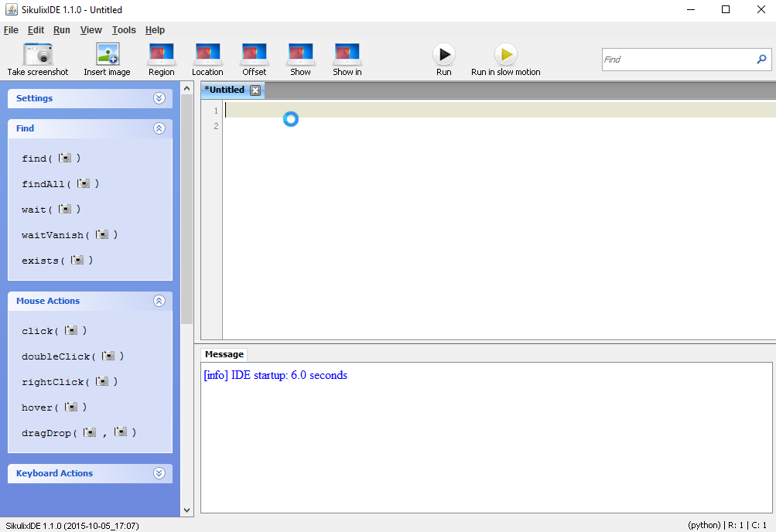776x532 pixels.
Task: Click camera icon inside doubleClick( ) command
Action: click(x=108, y=356)
